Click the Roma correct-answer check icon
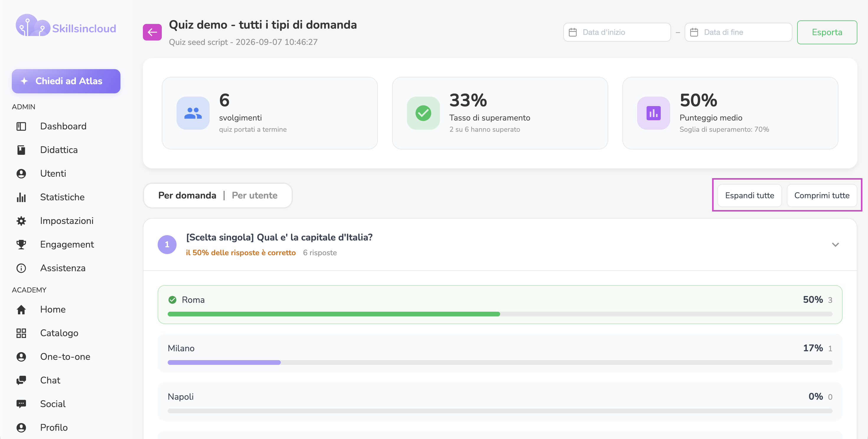Viewport: 868px width, 439px height. click(172, 300)
